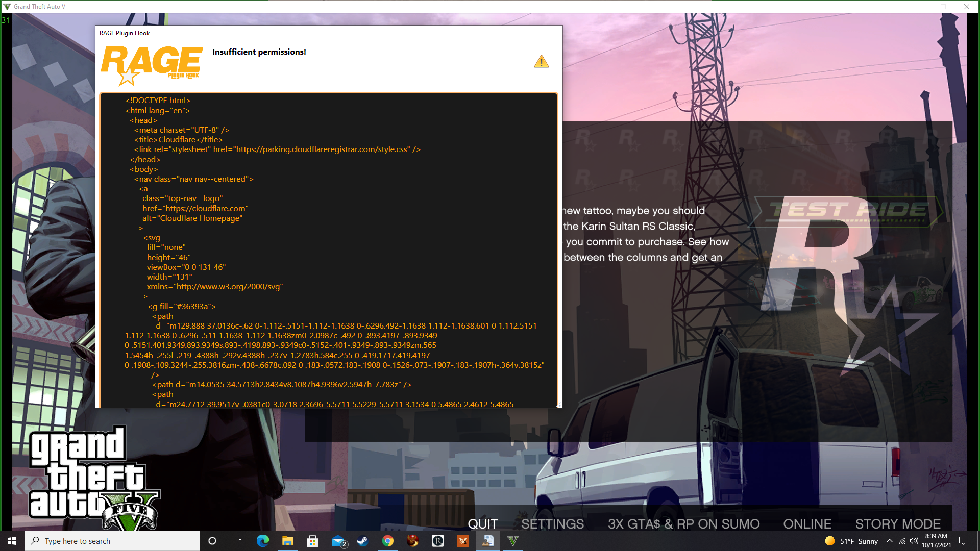
Task: Open the Task View button
Action: tap(237, 541)
